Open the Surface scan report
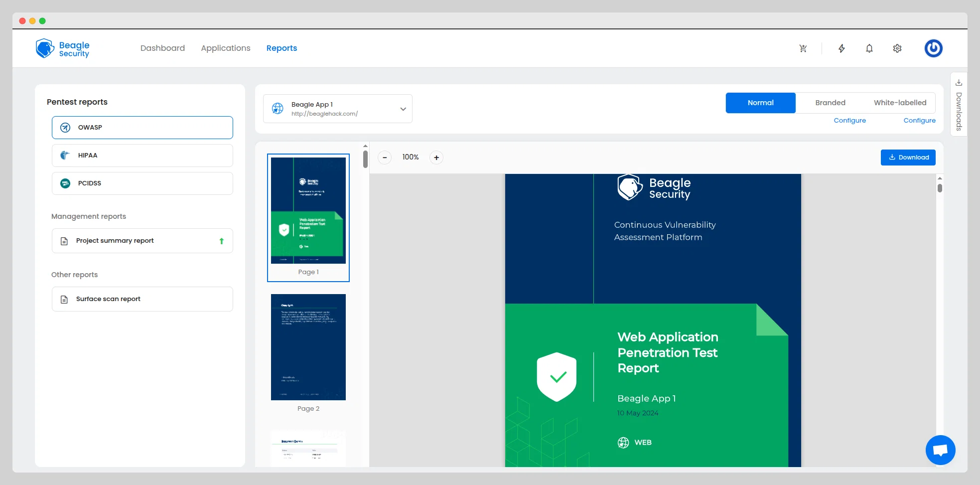Viewport: 980px width, 485px height. [x=142, y=299]
